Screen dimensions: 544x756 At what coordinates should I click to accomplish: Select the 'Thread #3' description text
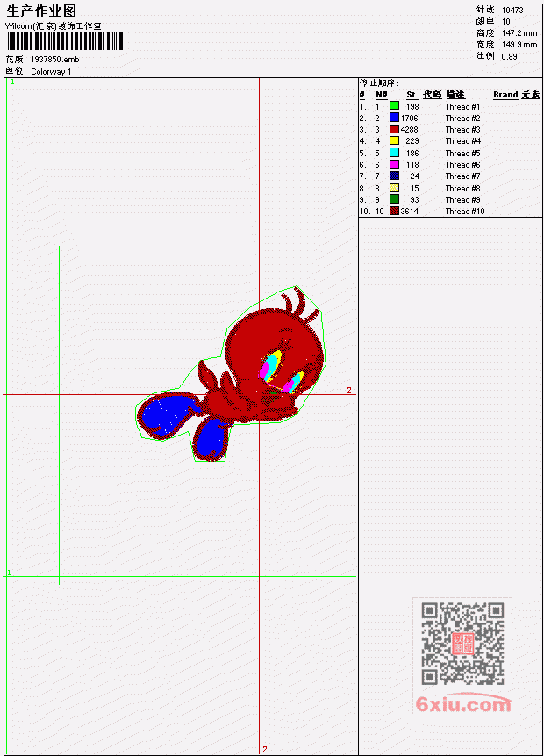462,130
